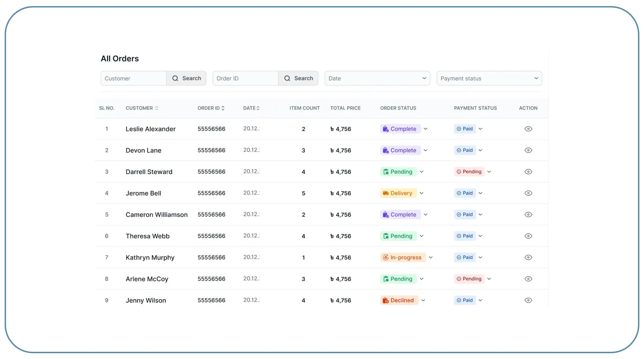
Task: Expand order status for Jerome Bell
Action: [422, 193]
